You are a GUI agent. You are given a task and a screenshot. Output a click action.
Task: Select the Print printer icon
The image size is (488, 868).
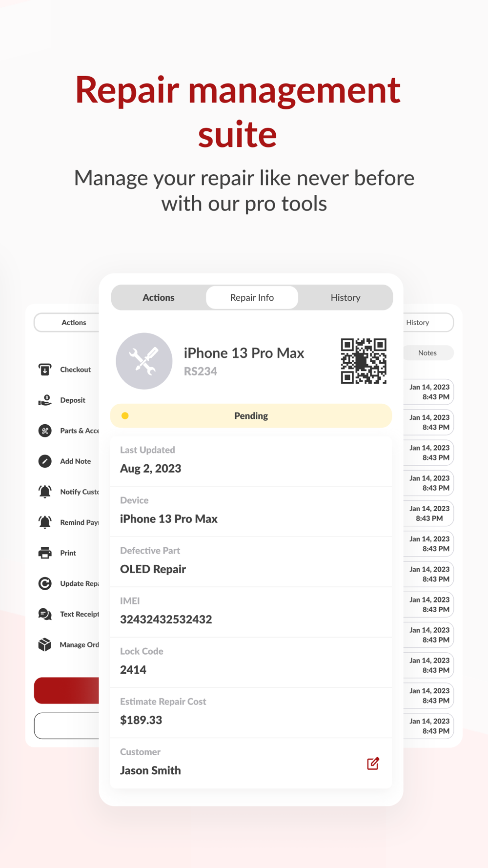[45, 553]
